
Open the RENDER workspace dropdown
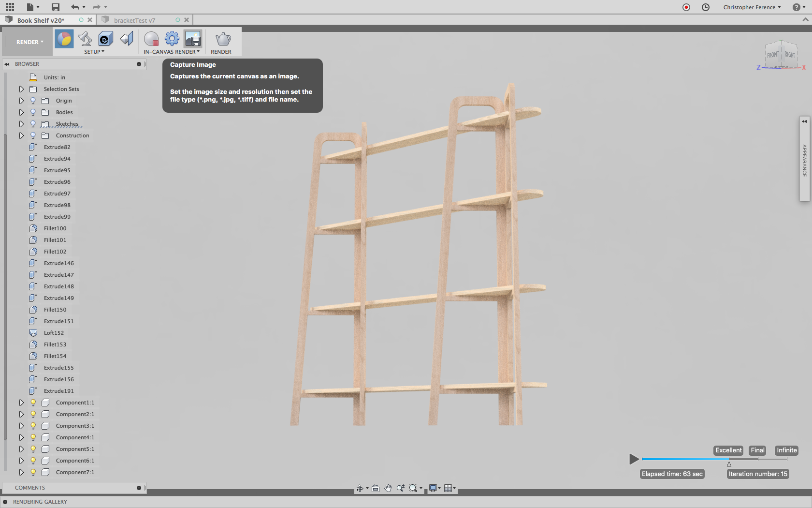pos(29,42)
